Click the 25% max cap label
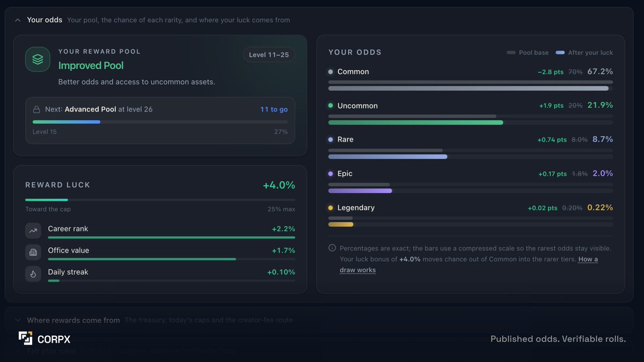The height and width of the screenshot is (362, 644). 281,209
